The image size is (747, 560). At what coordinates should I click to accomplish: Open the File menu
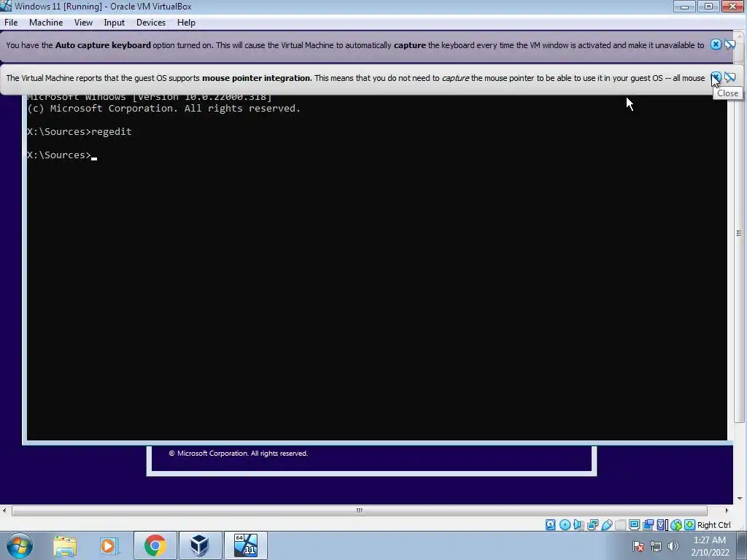click(10, 23)
